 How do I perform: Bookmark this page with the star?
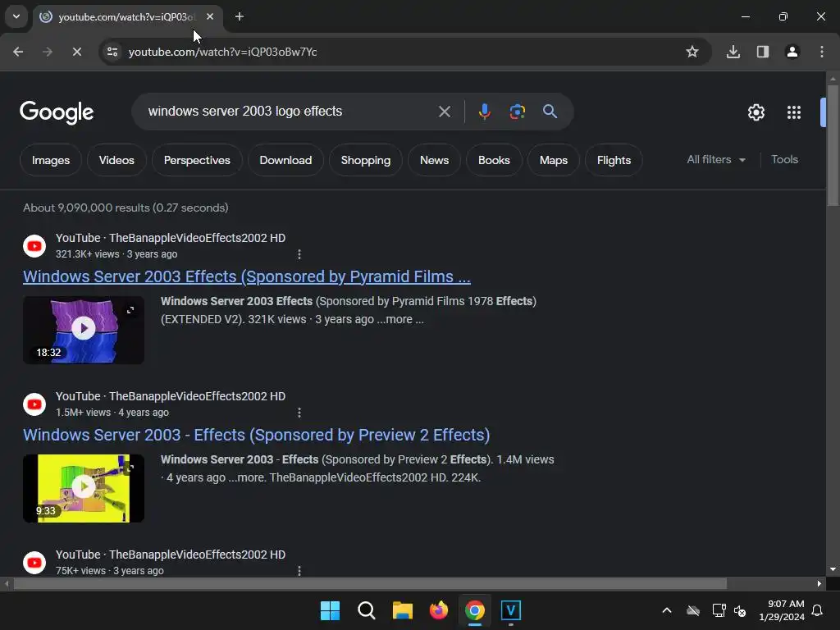point(692,52)
